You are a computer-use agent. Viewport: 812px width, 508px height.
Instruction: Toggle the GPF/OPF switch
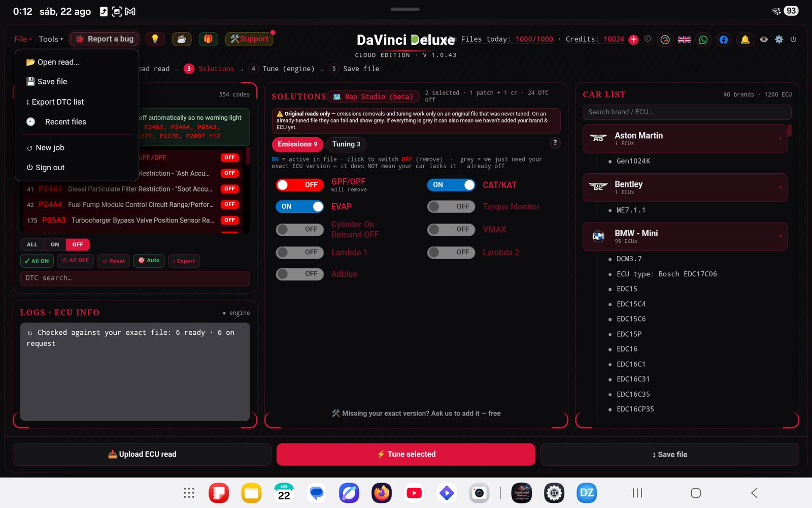300,185
